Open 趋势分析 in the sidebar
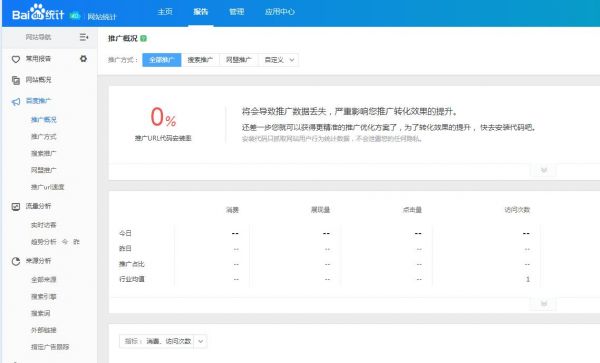Image resolution: width=600 pixels, height=363 pixels. pyautogui.click(x=44, y=242)
